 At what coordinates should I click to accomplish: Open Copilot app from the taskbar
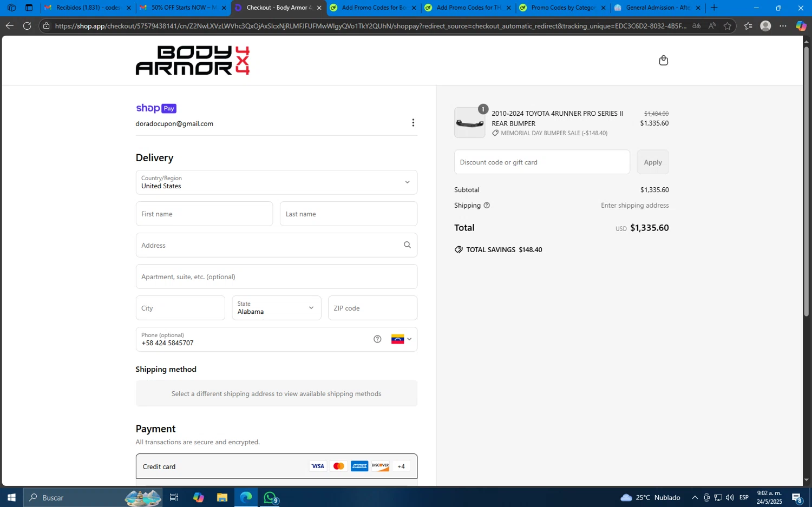198,497
